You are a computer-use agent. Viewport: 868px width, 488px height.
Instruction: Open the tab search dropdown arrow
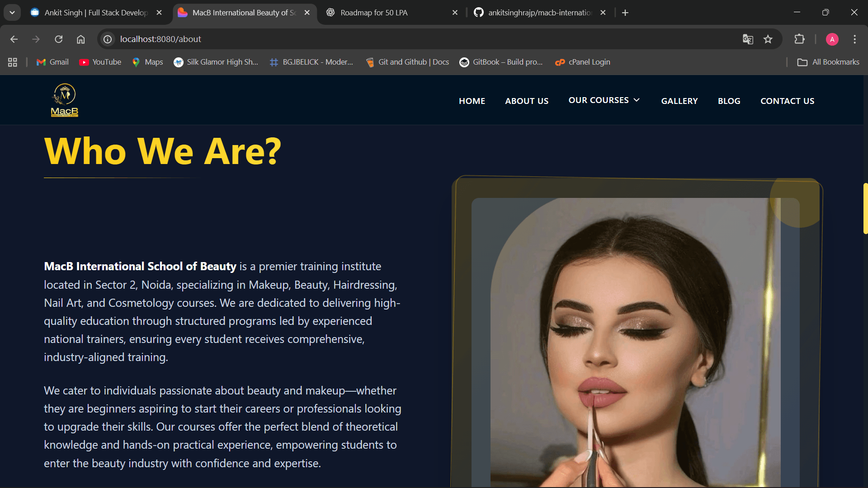(12, 13)
